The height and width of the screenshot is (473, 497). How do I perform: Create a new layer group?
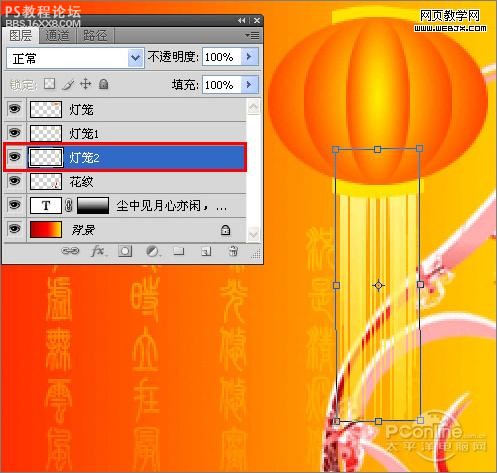(179, 251)
